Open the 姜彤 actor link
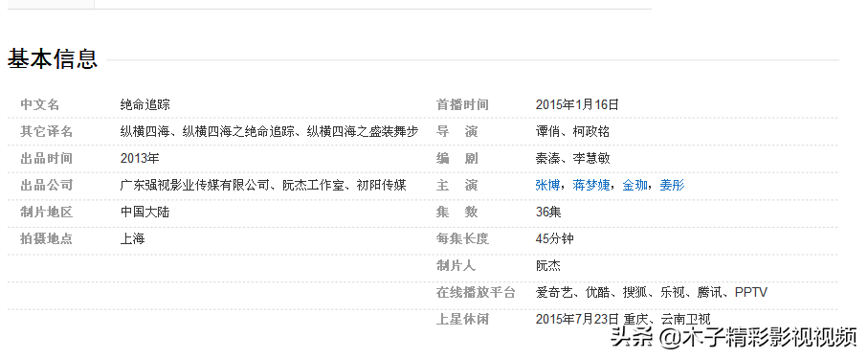The width and height of the screenshot is (868, 359). point(672,185)
